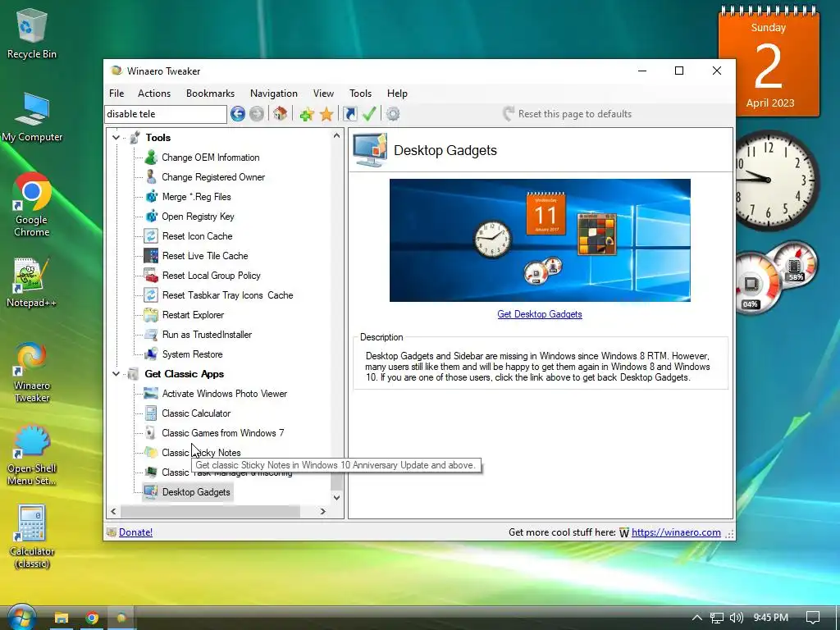Open settings gear icon in Winaero toolbar
The image size is (840, 630).
[393, 113]
